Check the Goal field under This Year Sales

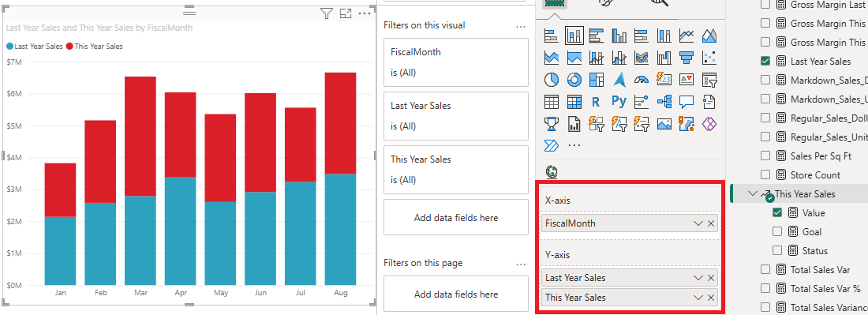(x=777, y=231)
